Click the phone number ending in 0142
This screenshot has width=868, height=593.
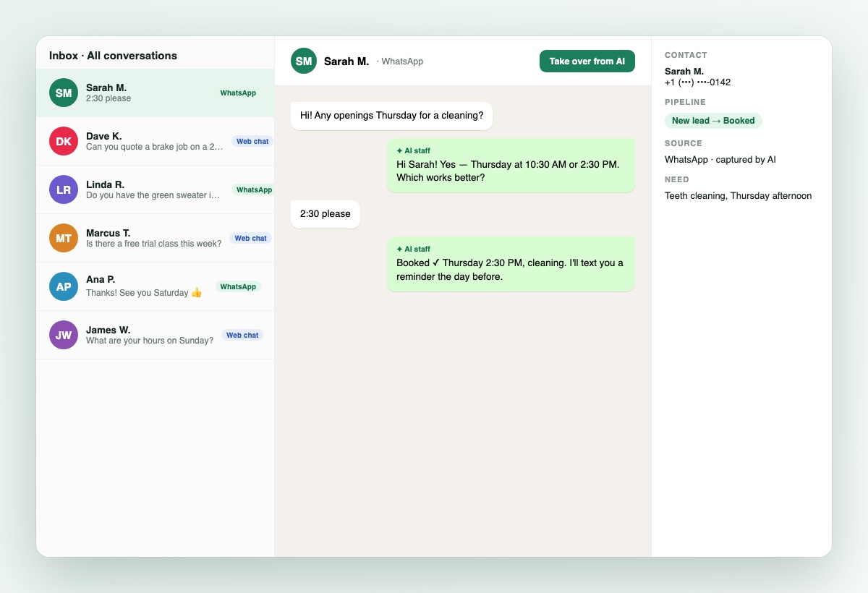click(697, 82)
